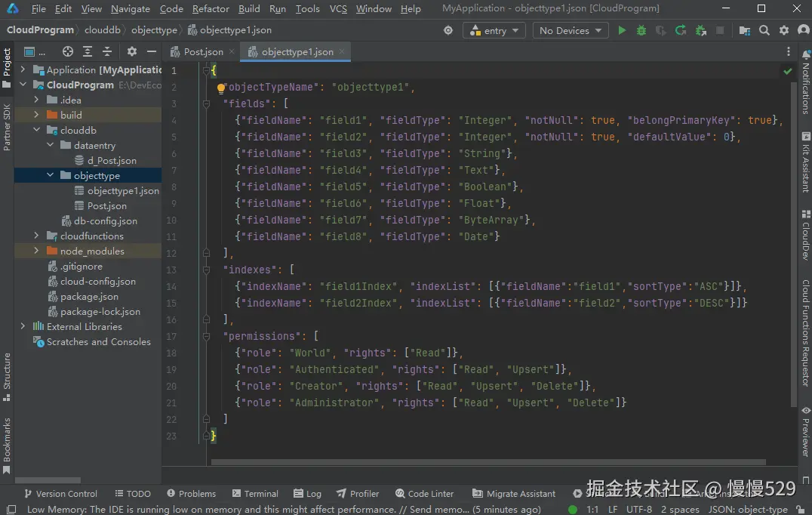Click UTF-8 encoding in status bar

pos(639,509)
